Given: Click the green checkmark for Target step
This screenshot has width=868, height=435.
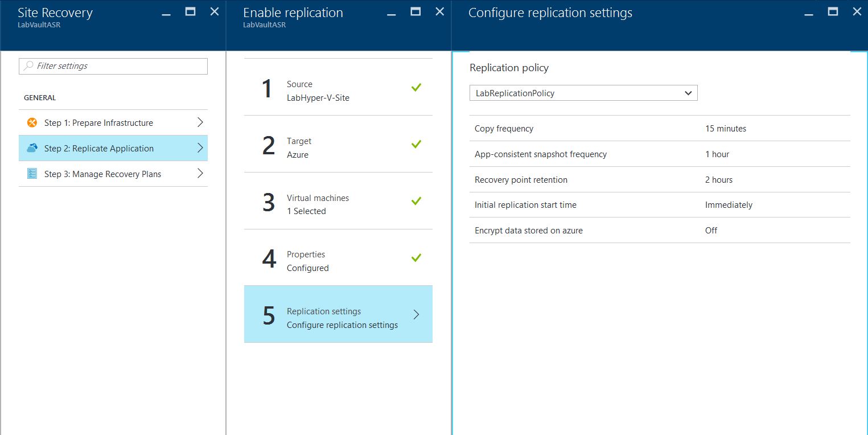Looking at the screenshot, I should click(416, 144).
